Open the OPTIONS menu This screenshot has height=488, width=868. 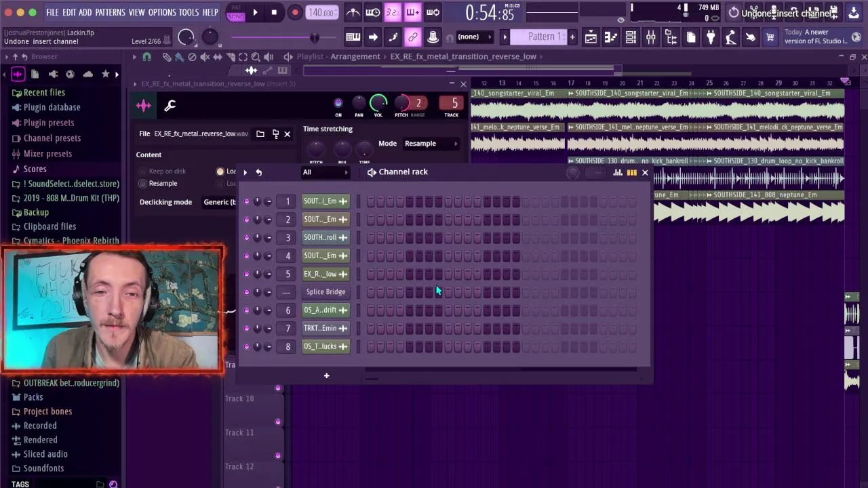point(162,12)
